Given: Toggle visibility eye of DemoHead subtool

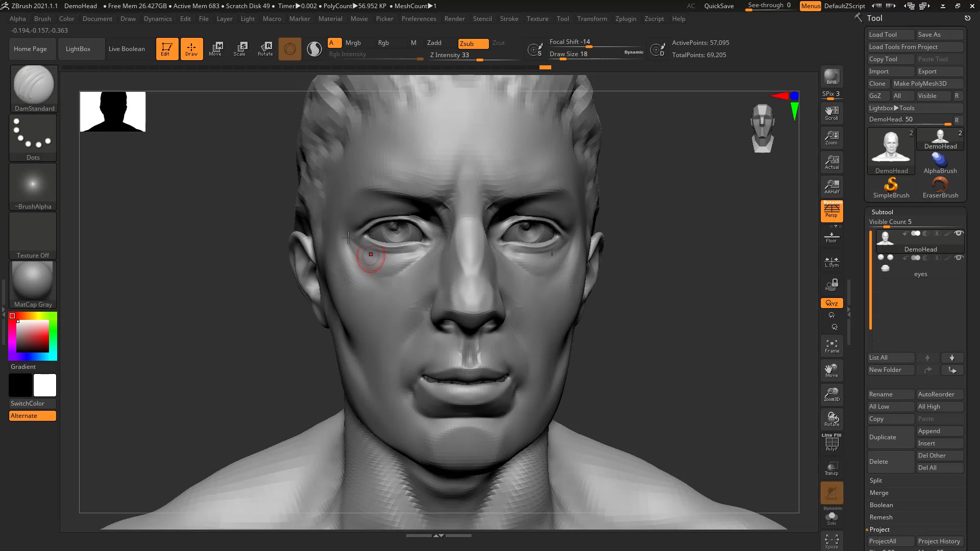Looking at the screenshot, I should (x=959, y=233).
